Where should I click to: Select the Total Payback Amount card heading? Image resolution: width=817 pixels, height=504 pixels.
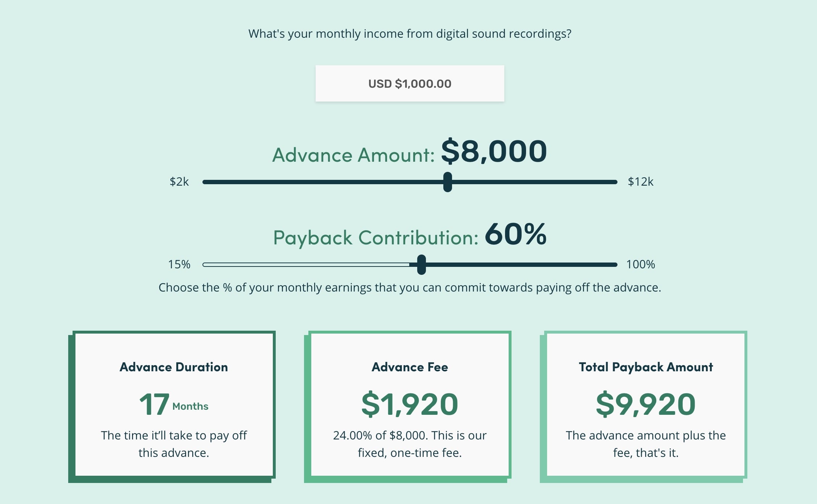(646, 367)
